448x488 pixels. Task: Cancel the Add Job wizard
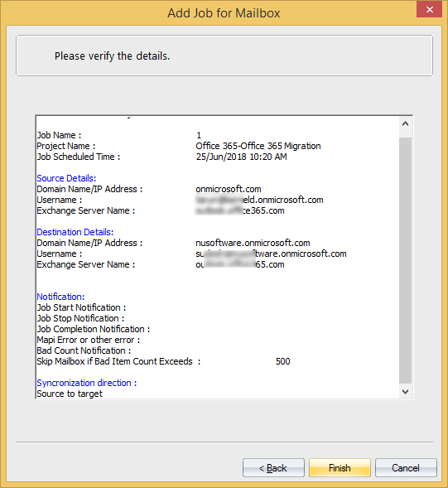[x=406, y=467]
